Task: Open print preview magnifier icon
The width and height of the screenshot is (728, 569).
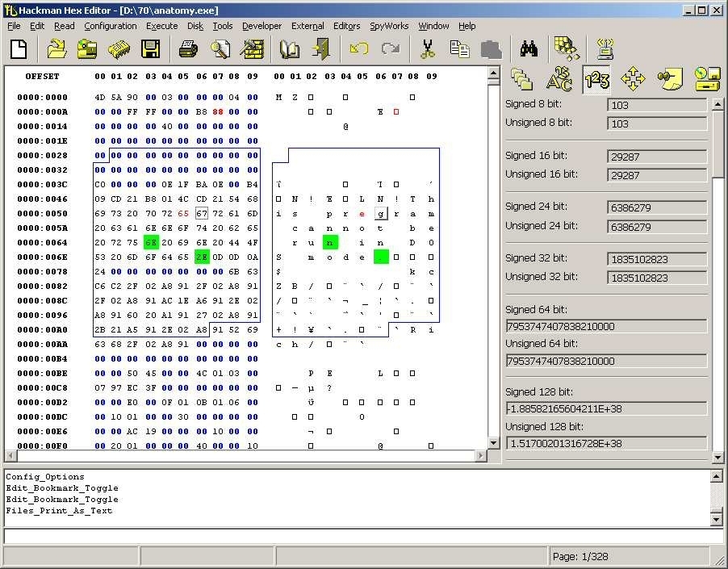Action: point(220,48)
